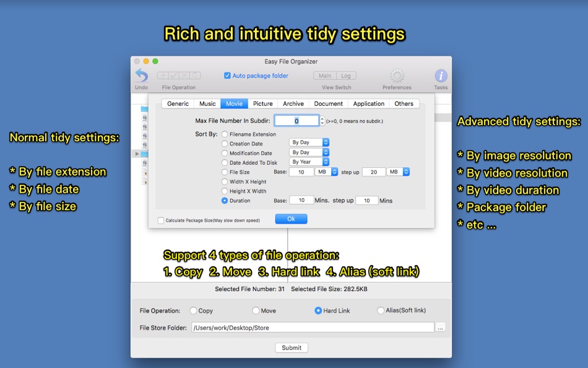Click Max File Number In Subdir field

click(x=296, y=121)
